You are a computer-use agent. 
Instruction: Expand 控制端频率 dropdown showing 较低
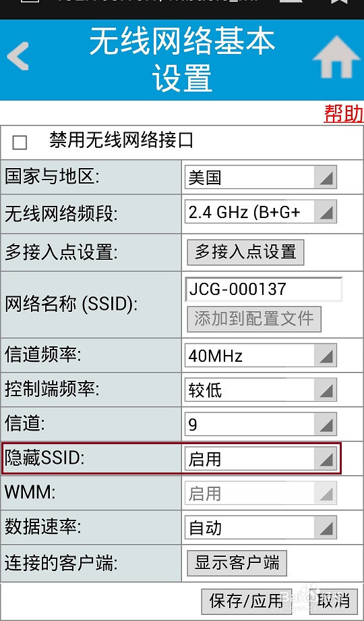[261, 389]
